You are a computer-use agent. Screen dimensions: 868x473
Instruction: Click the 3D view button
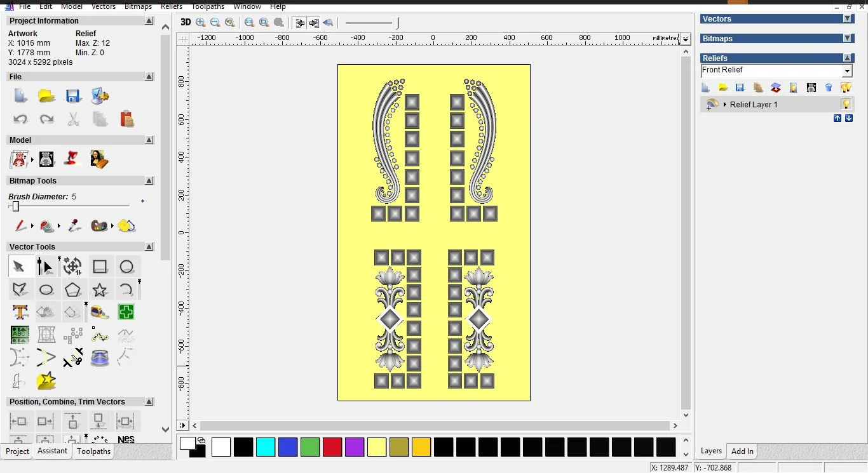pyautogui.click(x=186, y=22)
